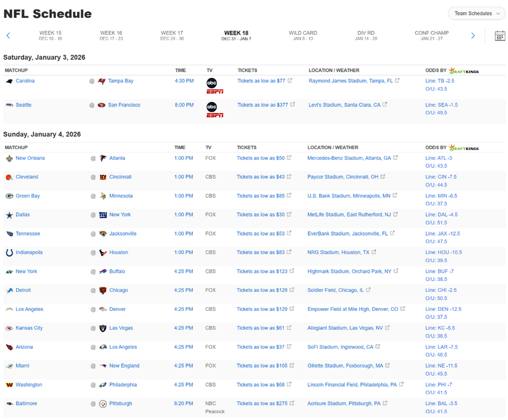This screenshot has width=508, height=420.
Task: Go to previous weeks with left arrow
Action: [8, 36]
